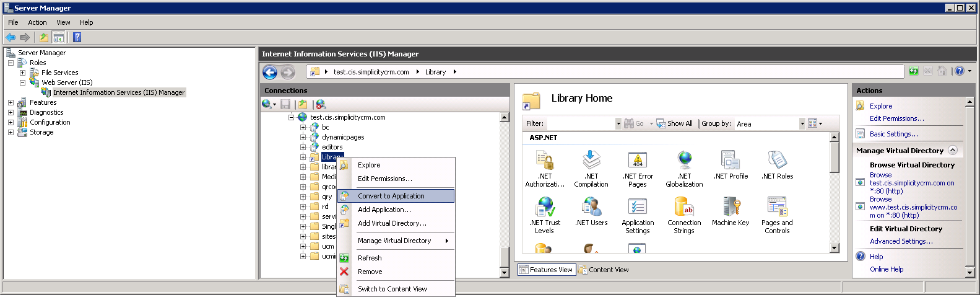Click the Help icon in Actions pane
This screenshot has height=297, width=980.
[x=861, y=256]
